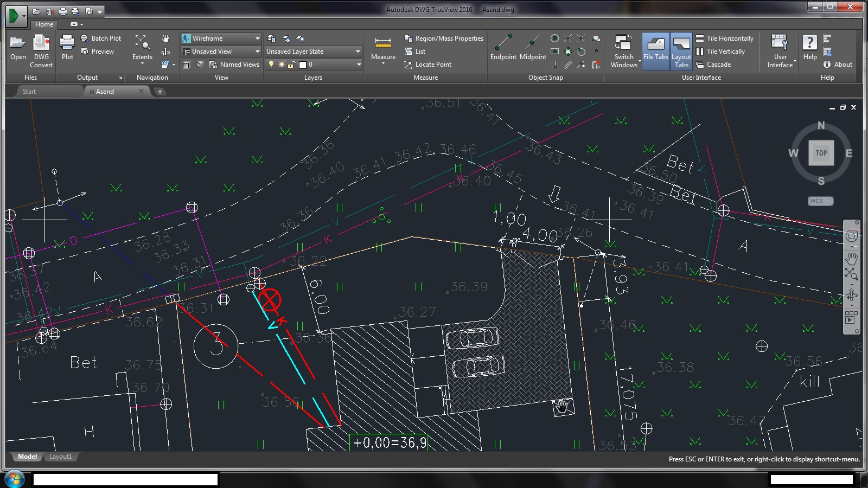
Task: Click the DWG Convert icon
Action: (41, 43)
